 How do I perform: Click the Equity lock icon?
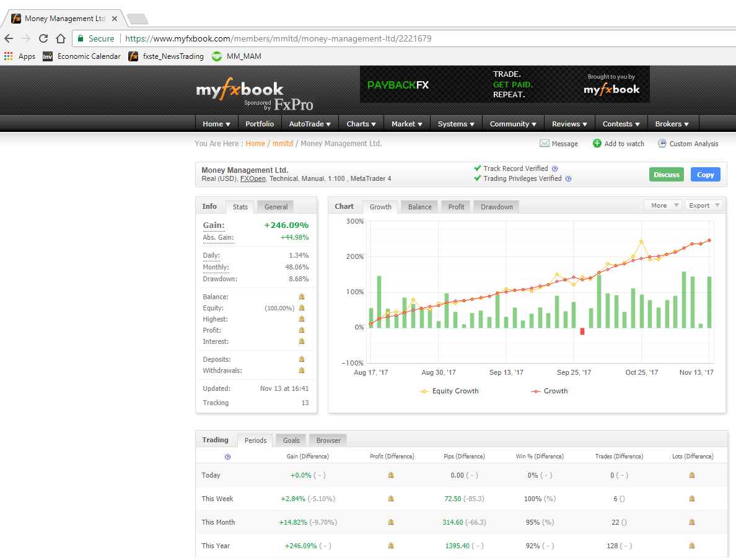pyautogui.click(x=302, y=308)
